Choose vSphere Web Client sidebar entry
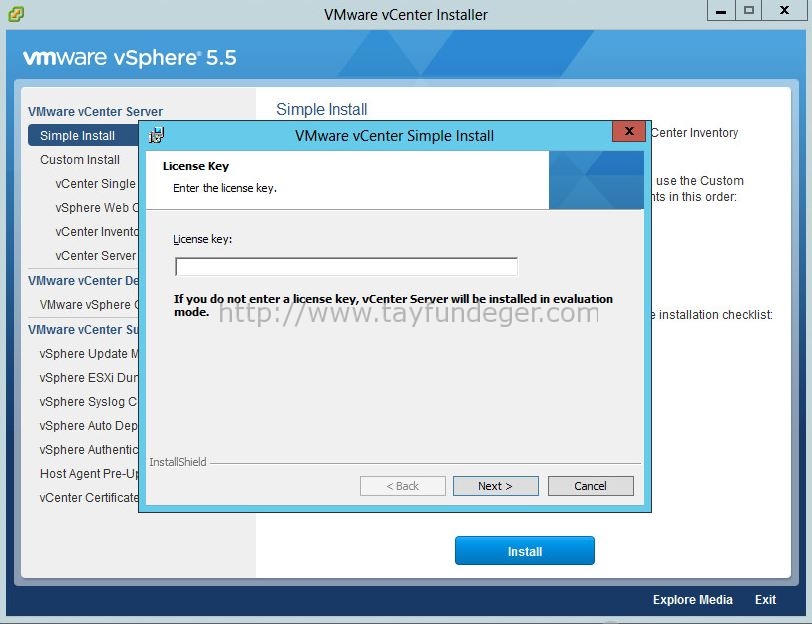This screenshot has height=624, width=812. click(97, 208)
